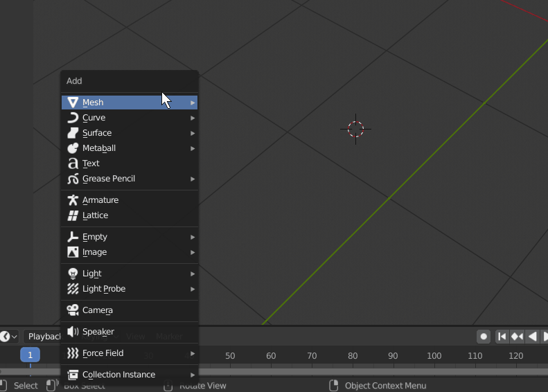Add a Lattice object
Viewport: 548px width, 392px height.
130,215
